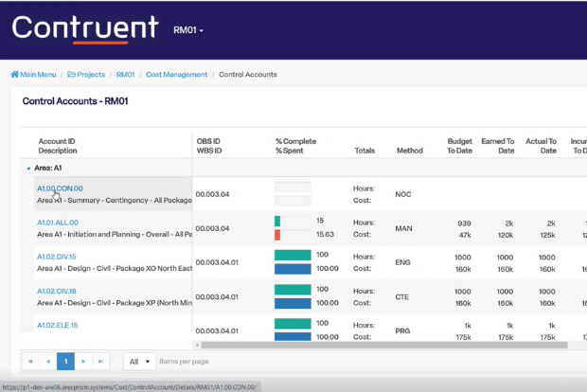Image resolution: width=587 pixels, height=392 pixels.
Task: Click actual cost value 125k
Action: tap(547, 235)
